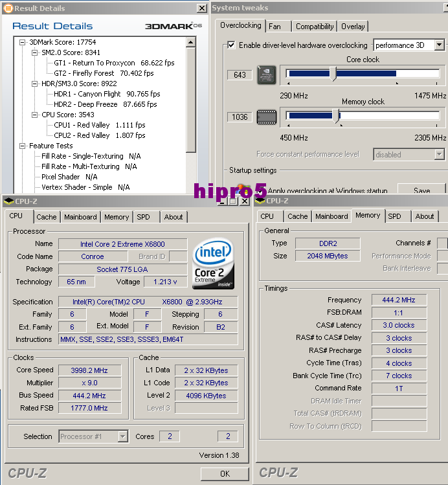The image size is (448, 485).
Task: Click the Command Rate value 1T
Action: click(399, 388)
